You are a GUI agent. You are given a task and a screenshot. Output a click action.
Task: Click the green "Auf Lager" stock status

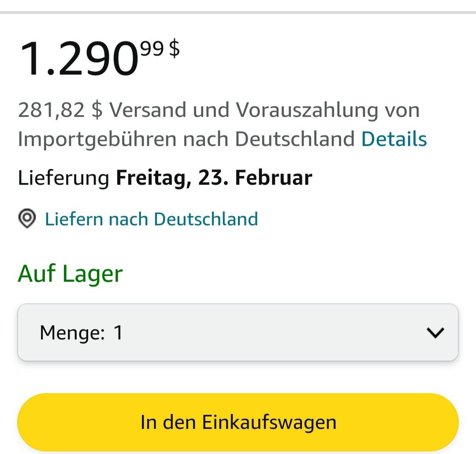(70, 274)
